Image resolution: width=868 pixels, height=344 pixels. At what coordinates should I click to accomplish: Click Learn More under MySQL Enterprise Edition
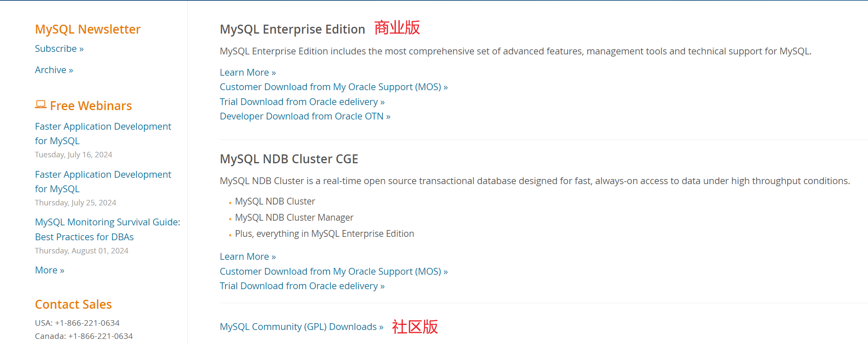(248, 73)
